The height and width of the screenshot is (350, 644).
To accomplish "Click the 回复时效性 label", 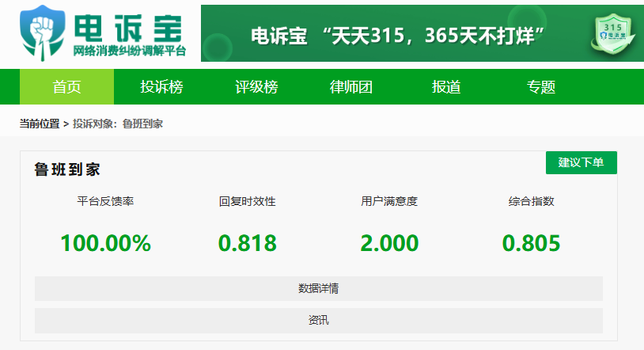I will coord(248,201).
